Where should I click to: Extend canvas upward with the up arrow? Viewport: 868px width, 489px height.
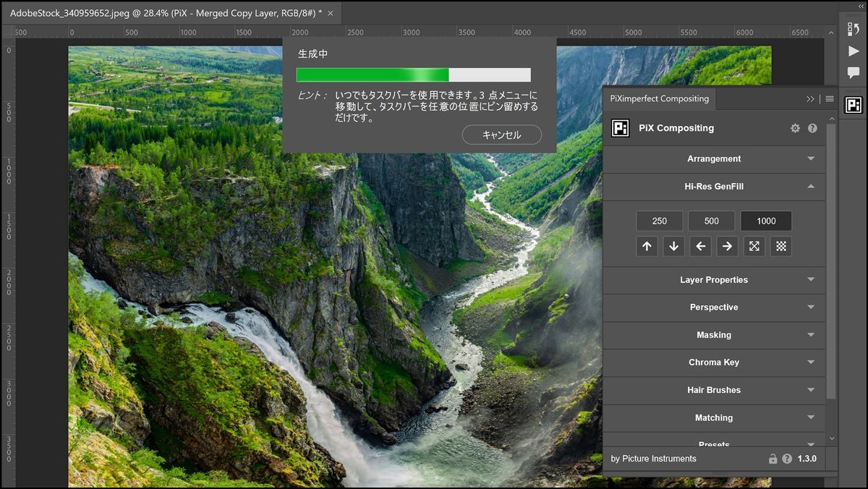pyautogui.click(x=647, y=246)
